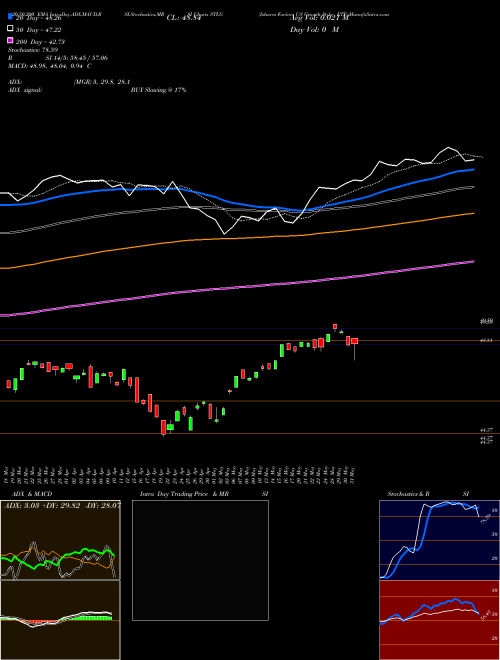
Task: Click the orange moving average line
Action: (237, 239)
